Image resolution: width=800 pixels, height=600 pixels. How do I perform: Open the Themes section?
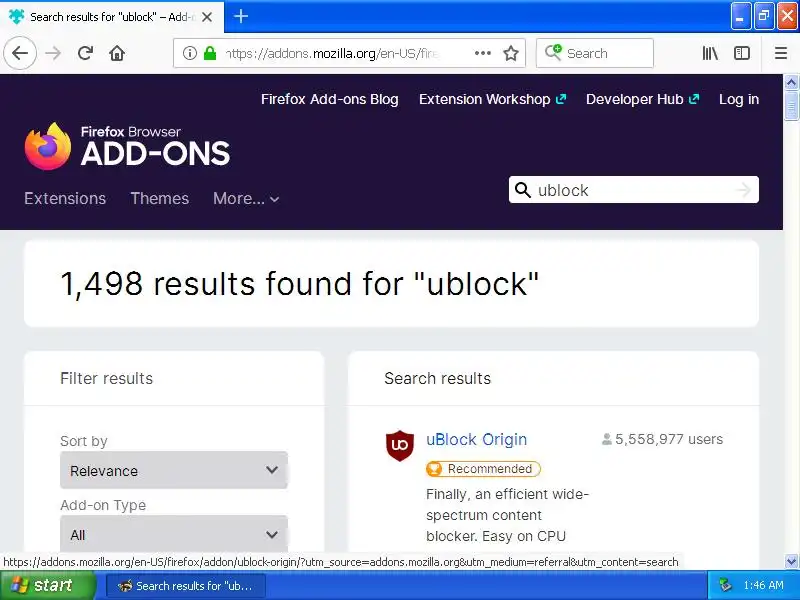click(160, 198)
